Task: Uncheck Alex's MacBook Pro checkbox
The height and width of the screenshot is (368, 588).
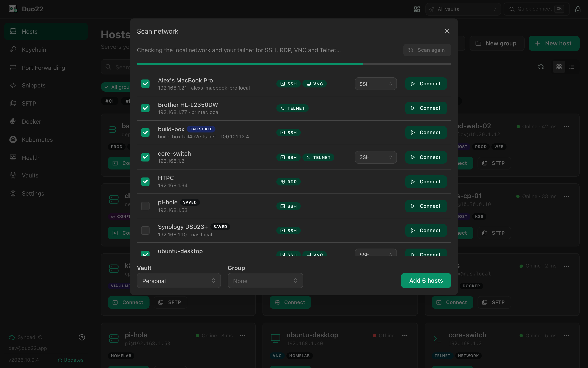Action: pyautogui.click(x=145, y=84)
